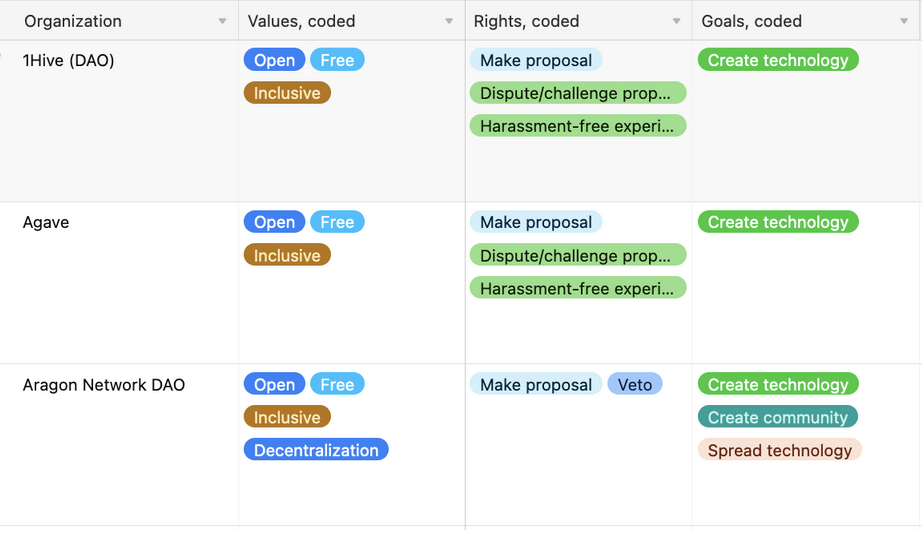Image resolution: width=922 pixels, height=538 pixels.
Task: Open the Values, coded column dropdown arrow
Action: click(449, 21)
